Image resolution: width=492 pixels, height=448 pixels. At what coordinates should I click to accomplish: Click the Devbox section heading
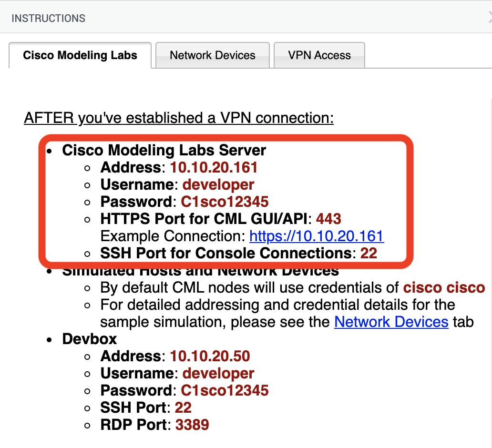pos(90,339)
